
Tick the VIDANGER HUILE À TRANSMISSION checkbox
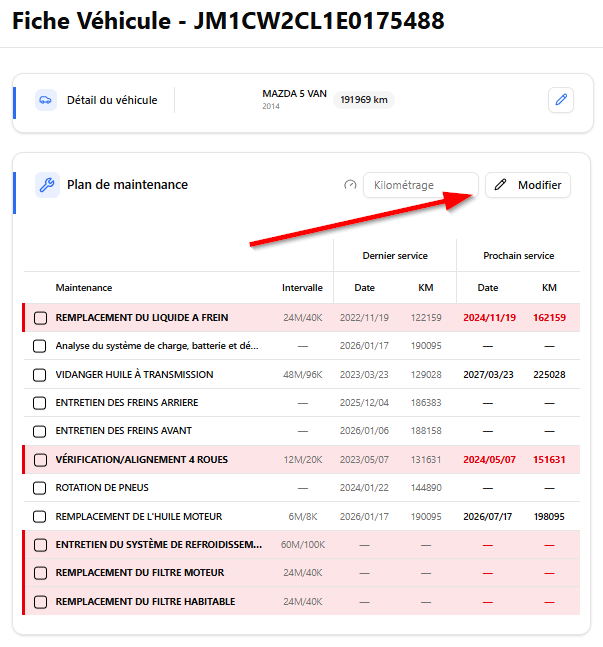click(40, 375)
